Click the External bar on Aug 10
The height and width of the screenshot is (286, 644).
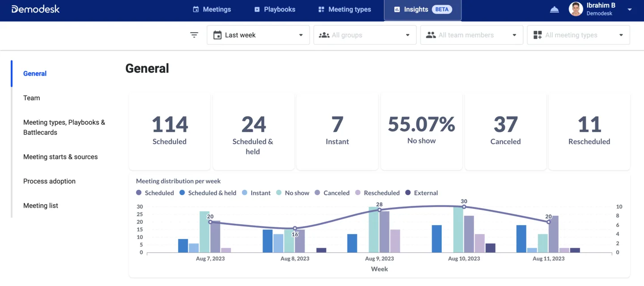[x=490, y=248]
